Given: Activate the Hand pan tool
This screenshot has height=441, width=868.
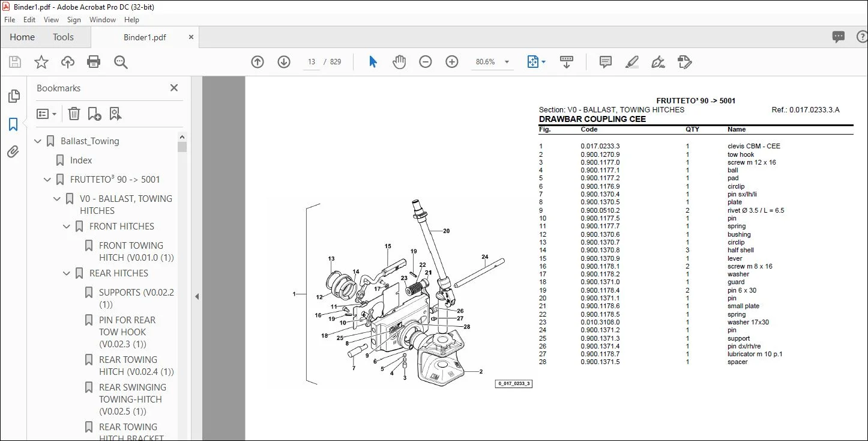Looking at the screenshot, I should [x=399, y=62].
